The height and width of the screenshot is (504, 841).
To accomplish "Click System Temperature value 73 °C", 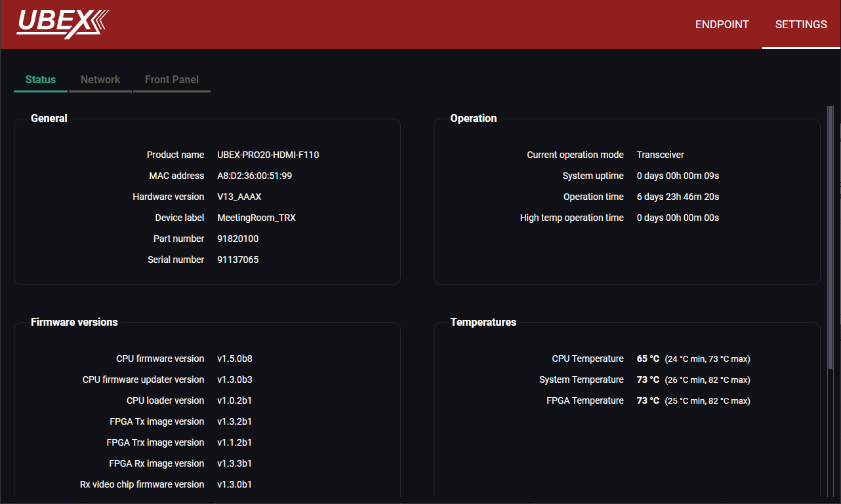I will point(648,379).
